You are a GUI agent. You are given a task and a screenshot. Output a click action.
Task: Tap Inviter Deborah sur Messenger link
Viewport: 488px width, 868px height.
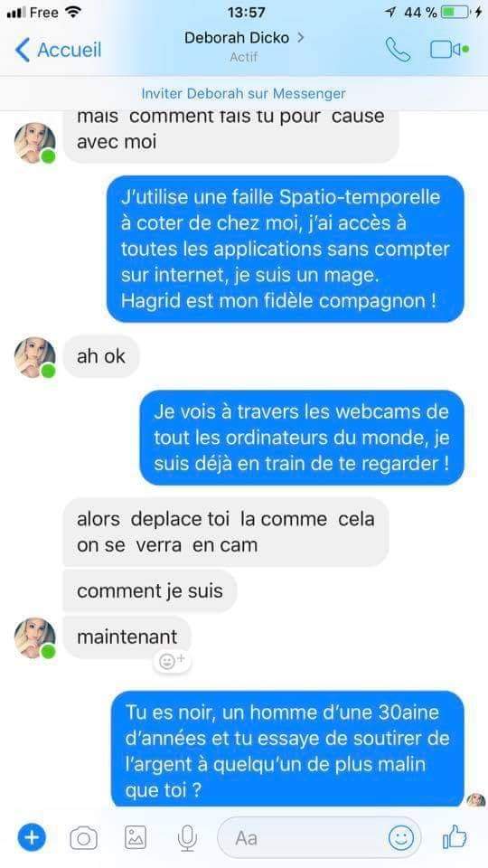pyautogui.click(x=243, y=93)
